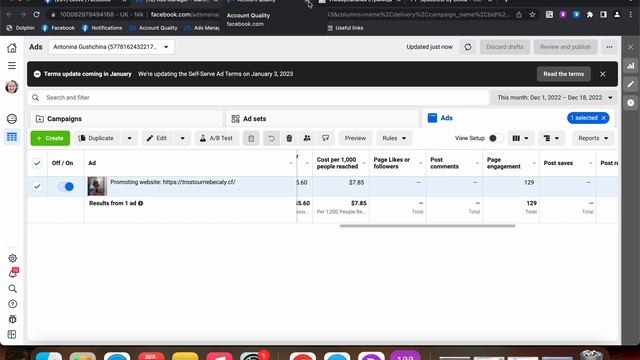This screenshot has width=640, height=360.
Task: Expand the Edit dropdown arrow
Action: tap(182, 138)
